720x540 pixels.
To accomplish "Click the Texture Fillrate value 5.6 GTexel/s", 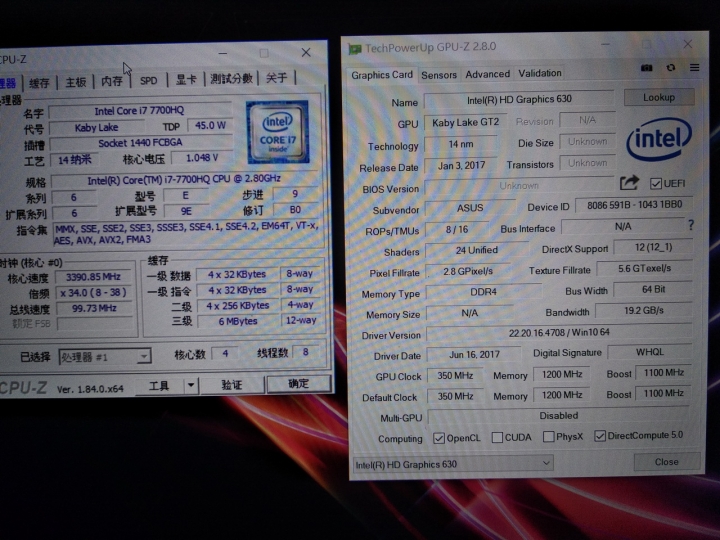I will click(x=644, y=269).
